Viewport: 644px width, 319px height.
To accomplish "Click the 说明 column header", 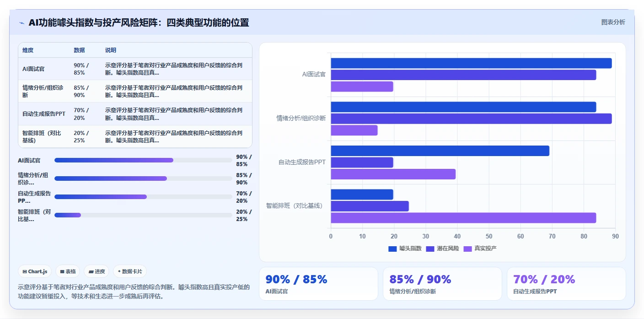I will tap(111, 50).
